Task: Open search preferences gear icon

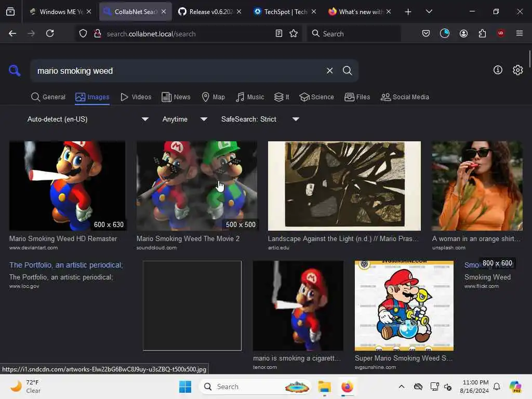Action: pos(518,70)
